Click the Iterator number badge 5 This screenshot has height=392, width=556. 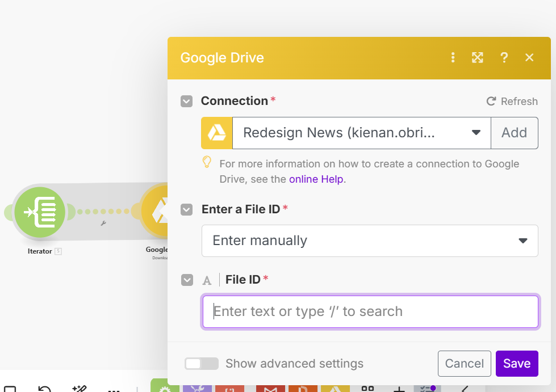click(x=58, y=251)
